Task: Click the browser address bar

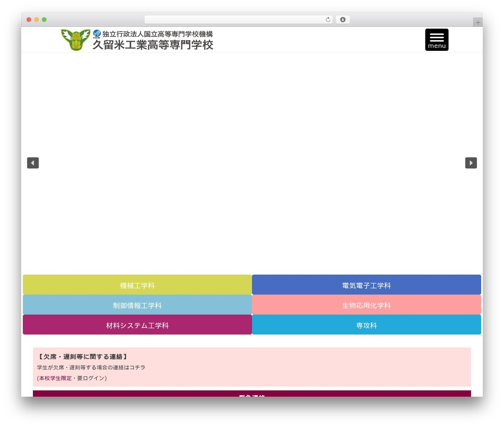Action: pyautogui.click(x=238, y=20)
